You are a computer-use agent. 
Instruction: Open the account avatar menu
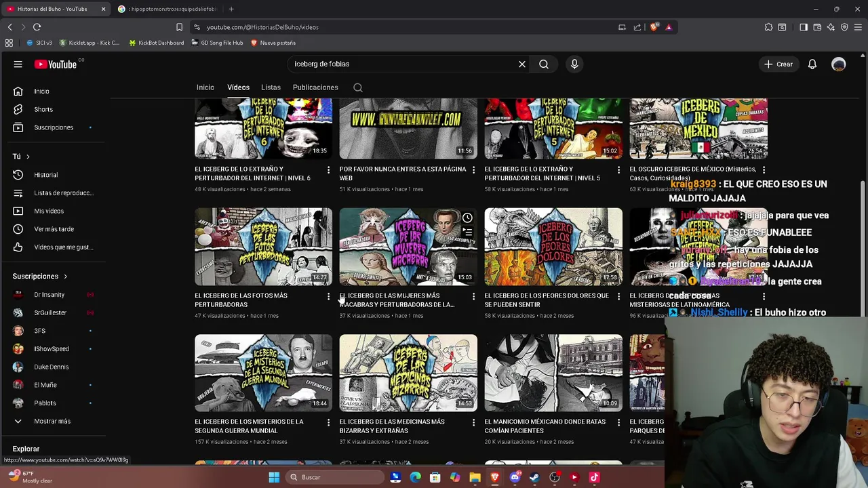click(839, 64)
